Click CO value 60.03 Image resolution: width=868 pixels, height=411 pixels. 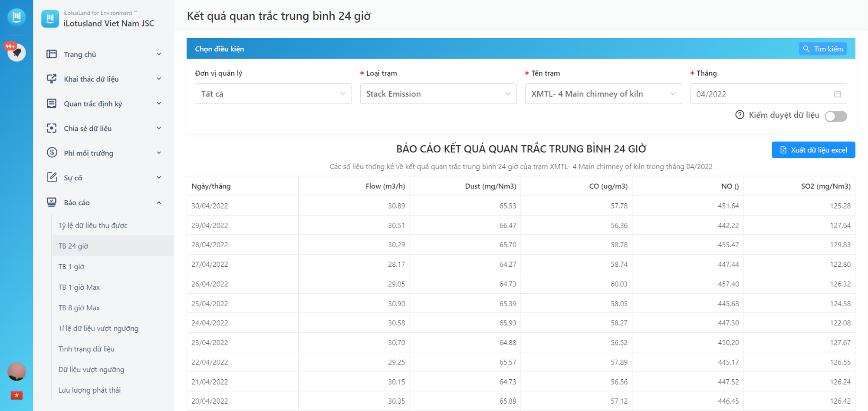619,284
